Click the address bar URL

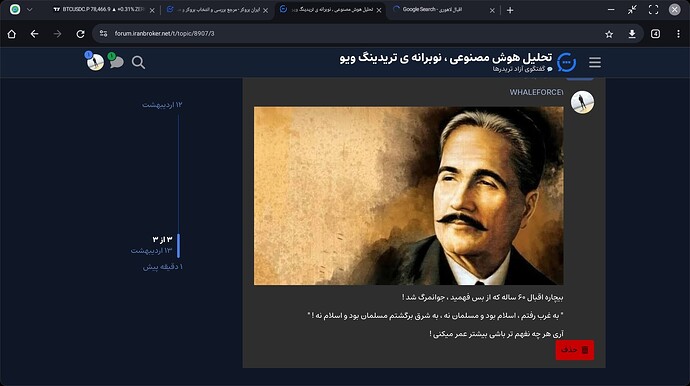pos(164,33)
